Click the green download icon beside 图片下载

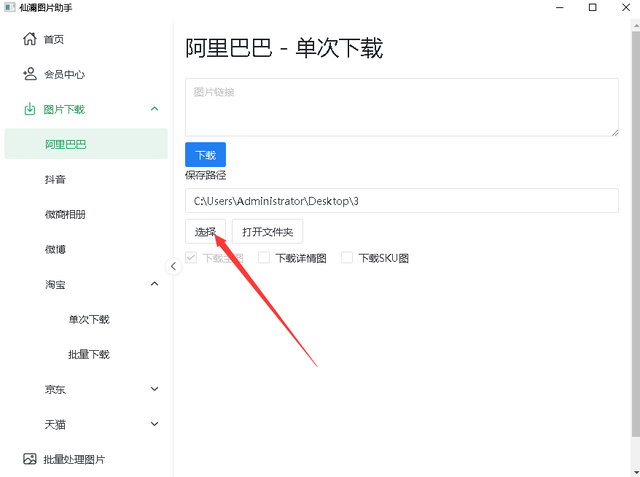(x=29, y=109)
